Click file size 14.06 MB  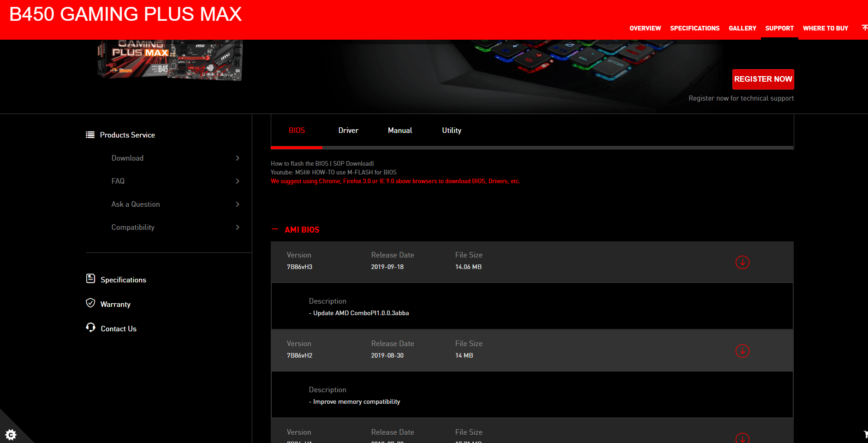468,267
